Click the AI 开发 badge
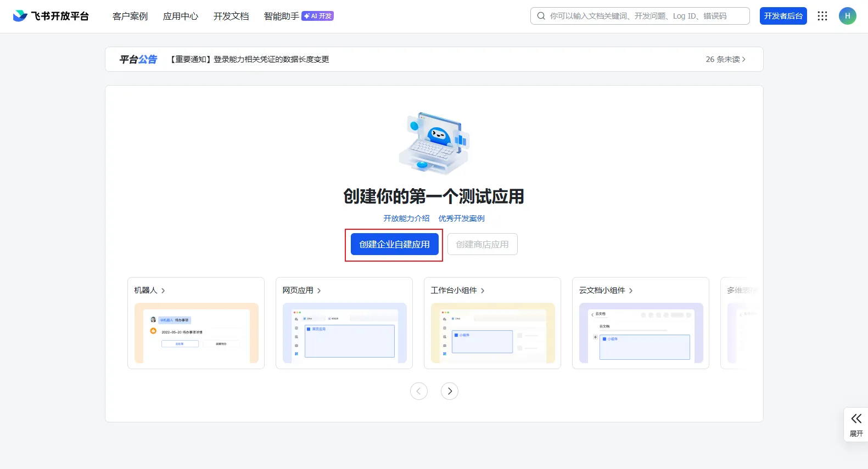This screenshot has width=868, height=469. tap(318, 16)
